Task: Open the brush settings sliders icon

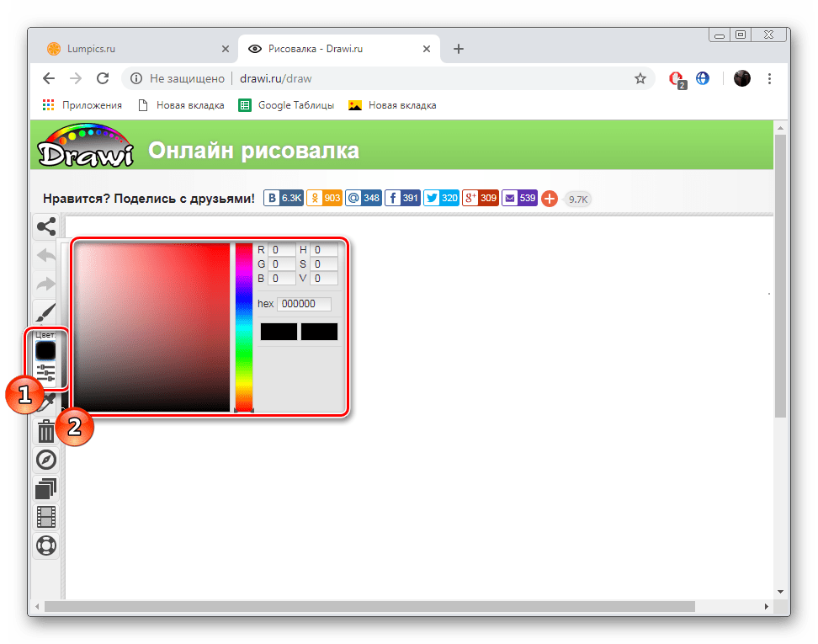Action: point(45,373)
